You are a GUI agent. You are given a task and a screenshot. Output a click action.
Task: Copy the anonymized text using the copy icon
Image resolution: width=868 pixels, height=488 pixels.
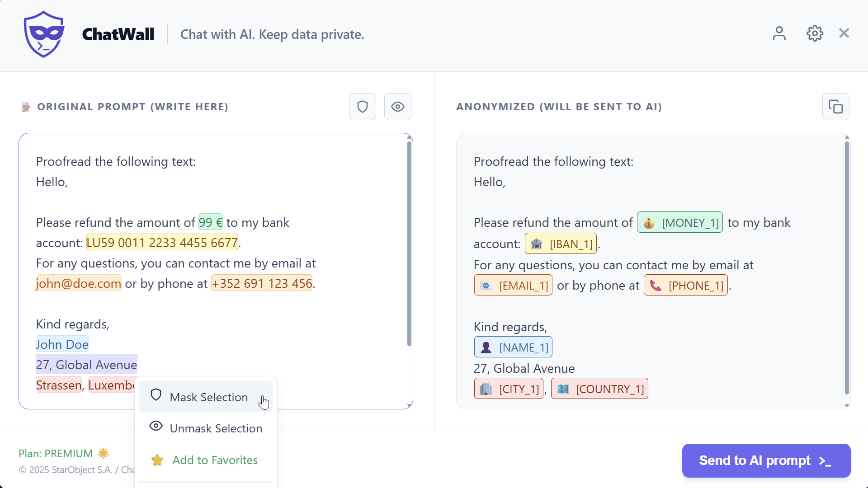836,107
